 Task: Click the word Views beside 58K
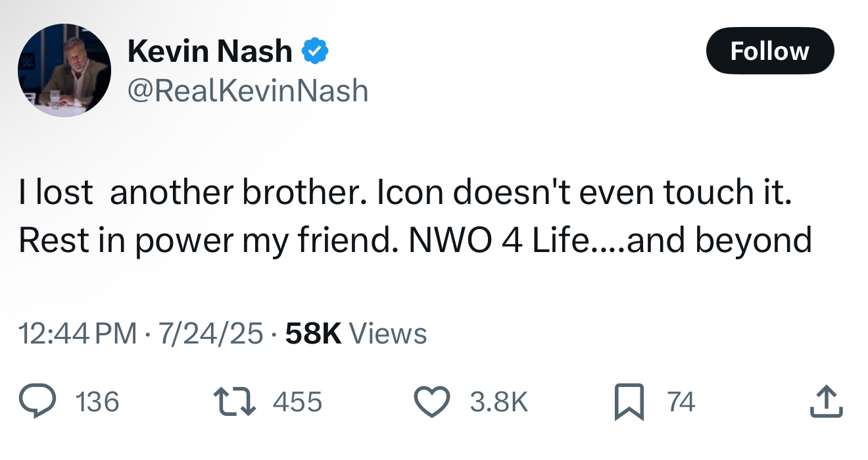[387, 334]
